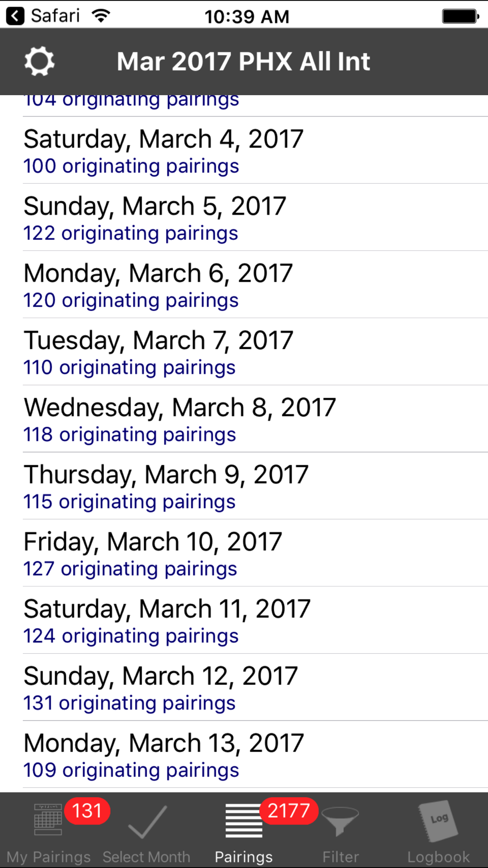Tap the Pairings list icon
Screen dimensions: 488x868
coord(244,821)
